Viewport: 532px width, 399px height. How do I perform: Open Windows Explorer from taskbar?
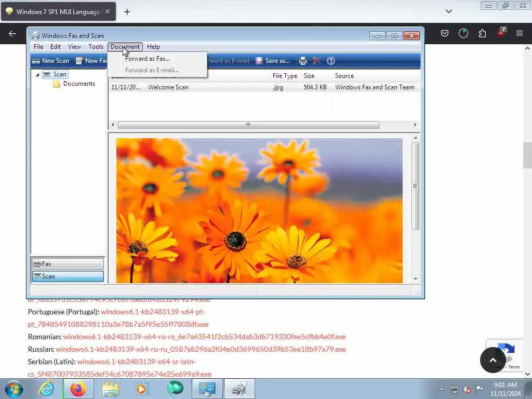(x=111, y=389)
